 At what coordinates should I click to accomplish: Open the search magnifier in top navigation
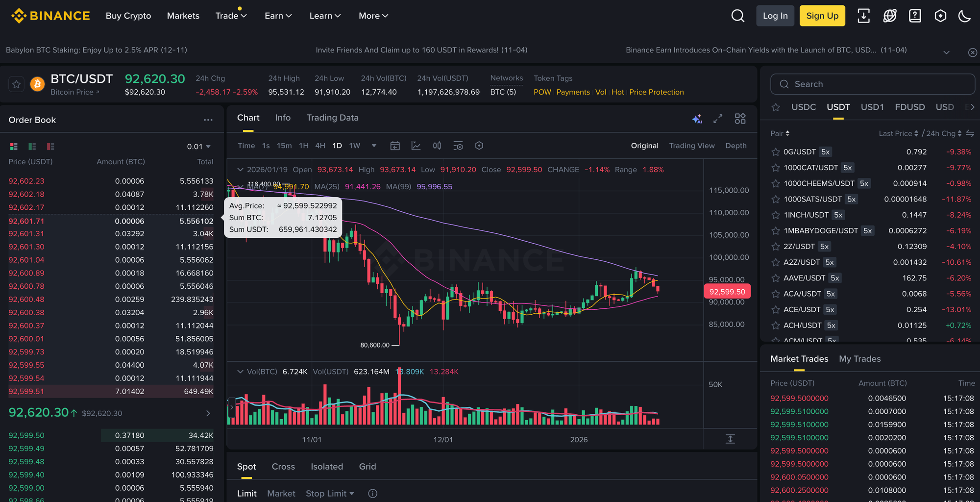tap(737, 16)
